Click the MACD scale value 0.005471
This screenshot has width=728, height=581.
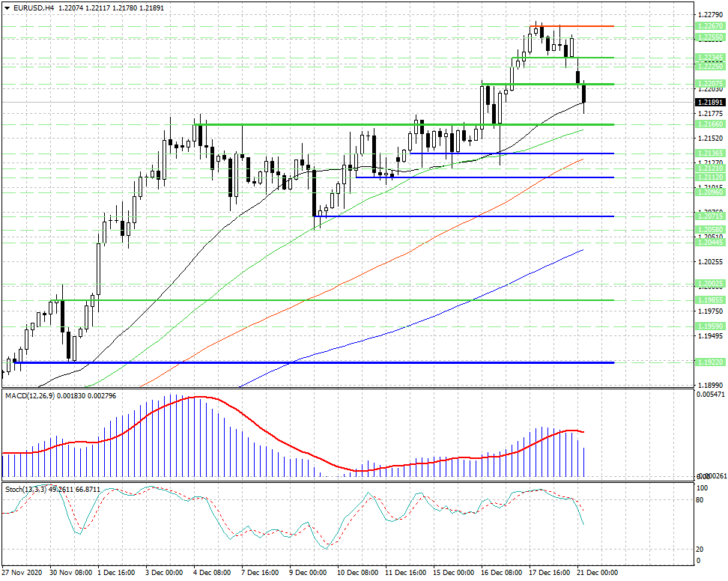tap(711, 395)
